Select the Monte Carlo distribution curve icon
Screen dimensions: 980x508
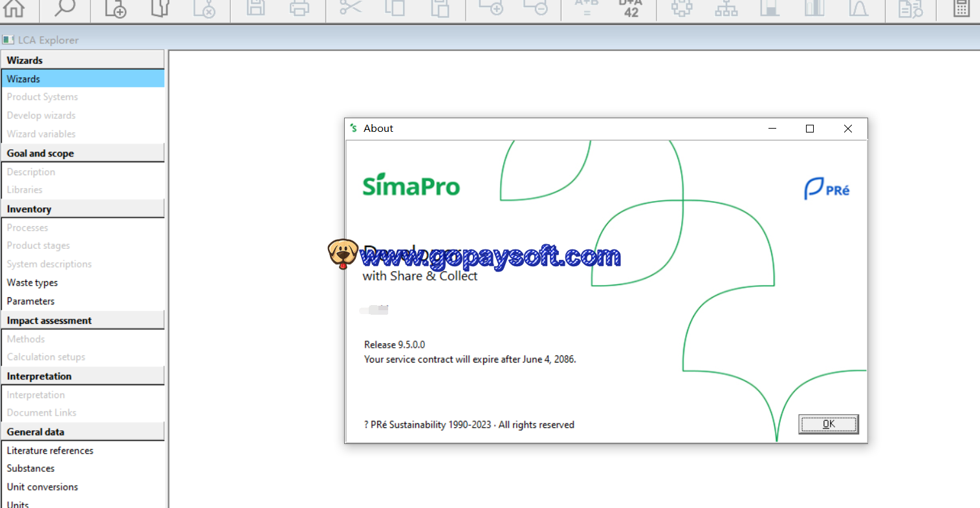tap(859, 9)
